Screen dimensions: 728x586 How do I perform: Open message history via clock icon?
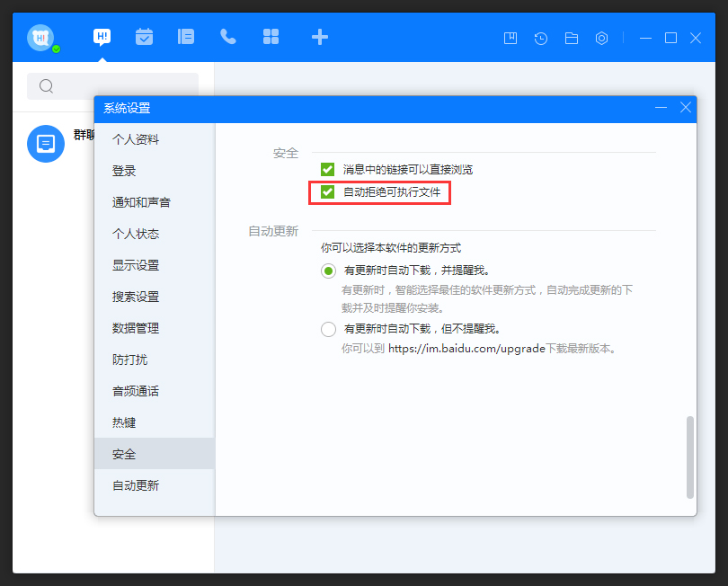pos(540,38)
